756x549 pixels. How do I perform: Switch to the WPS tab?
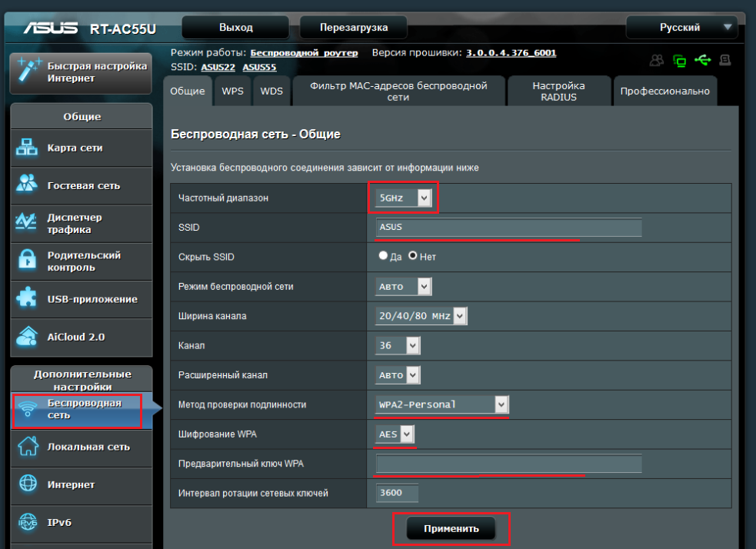click(x=232, y=91)
